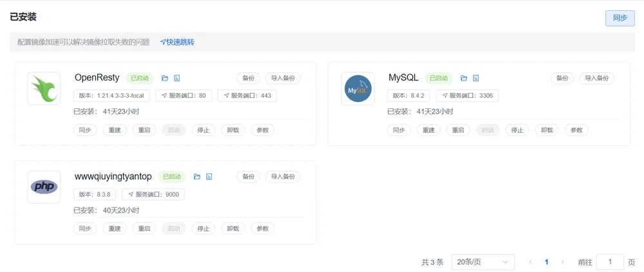Jump to MySQL service port 3306
The width and height of the screenshot is (644, 272).
468,96
